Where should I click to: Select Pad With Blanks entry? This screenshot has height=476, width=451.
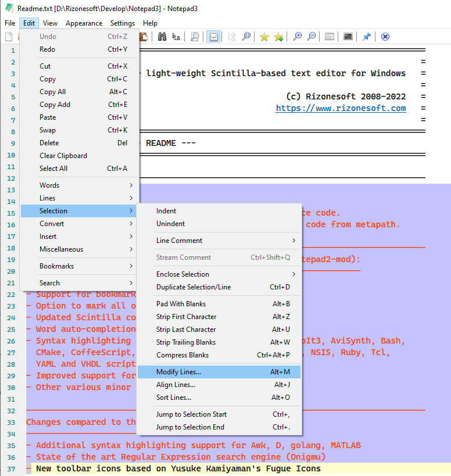219,304
